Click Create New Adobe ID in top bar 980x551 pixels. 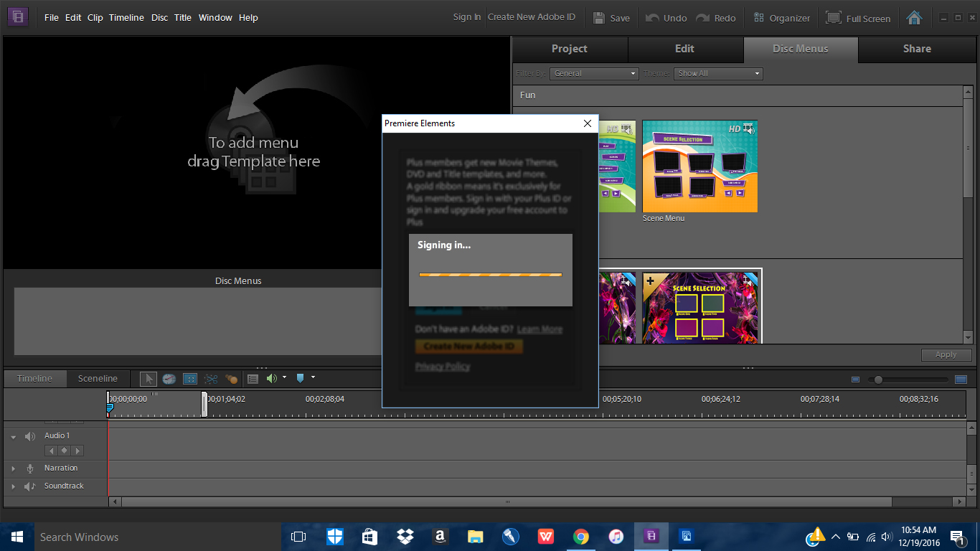532,17
